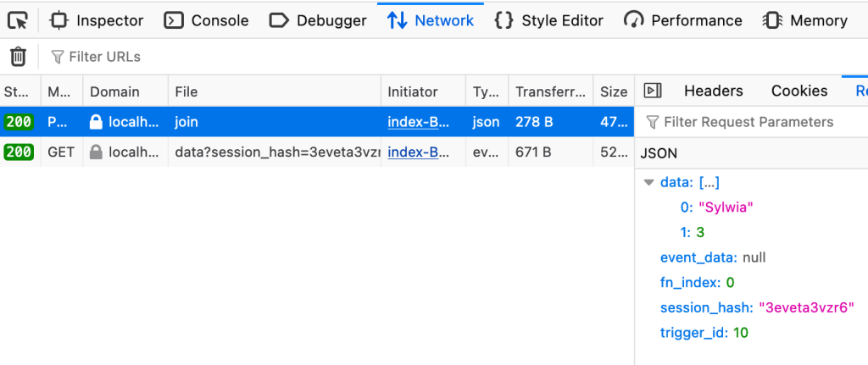The image size is (868, 365).
Task: Click the element picker icon
Action: 18,20
